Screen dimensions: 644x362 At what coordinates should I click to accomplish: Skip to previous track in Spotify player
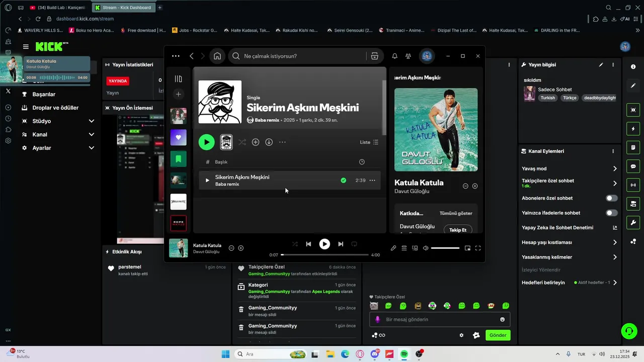click(x=308, y=244)
